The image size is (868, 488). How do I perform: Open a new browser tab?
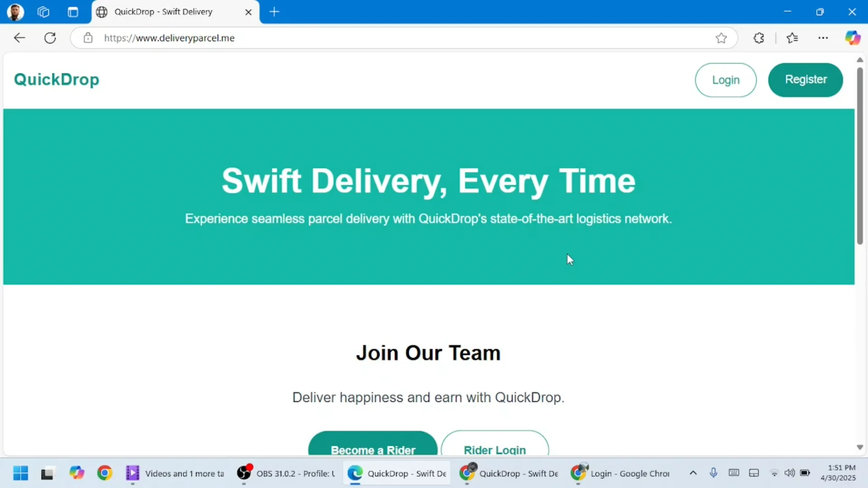(x=274, y=12)
